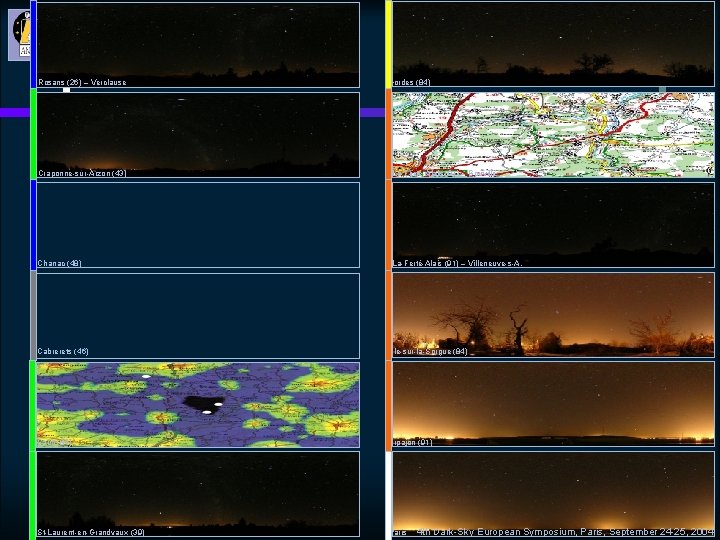Open the le-sur-la-Sorgue (84) orange sky panorama
The height and width of the screenshot is (540, 720).
coord(553,315)
